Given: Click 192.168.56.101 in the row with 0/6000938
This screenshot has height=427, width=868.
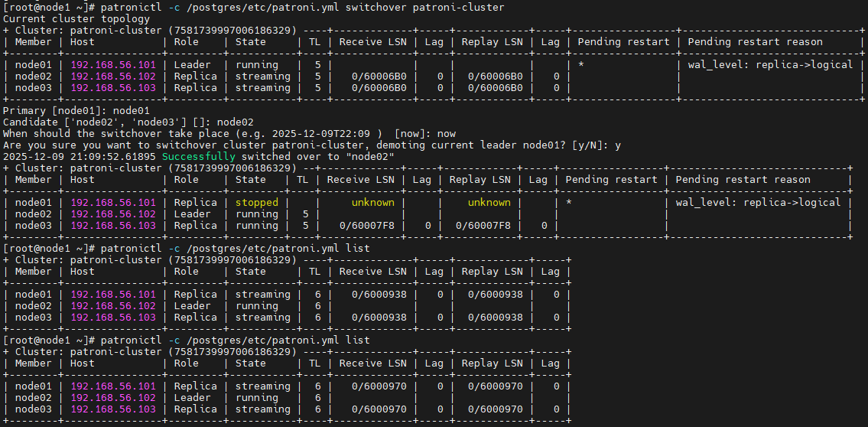Looking at the screenshot, I should tap(113, 295).
